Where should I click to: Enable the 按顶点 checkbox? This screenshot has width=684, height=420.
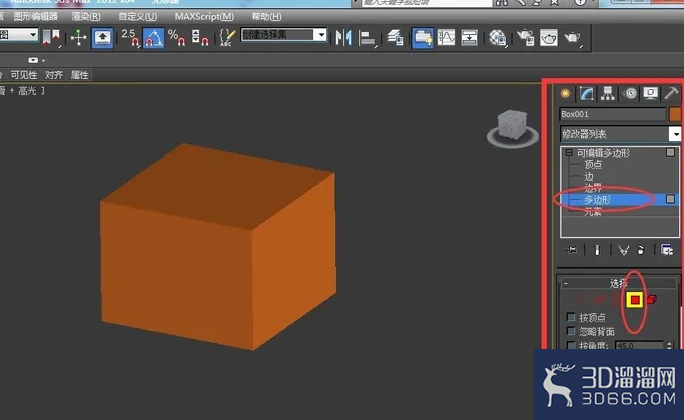coord(571,317)
